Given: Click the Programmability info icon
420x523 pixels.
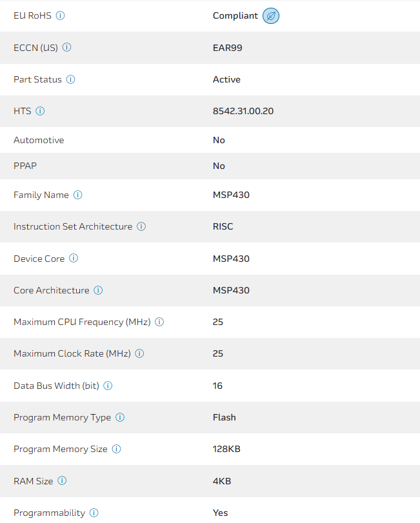Looking at the screenshot, I should (94, 513).
